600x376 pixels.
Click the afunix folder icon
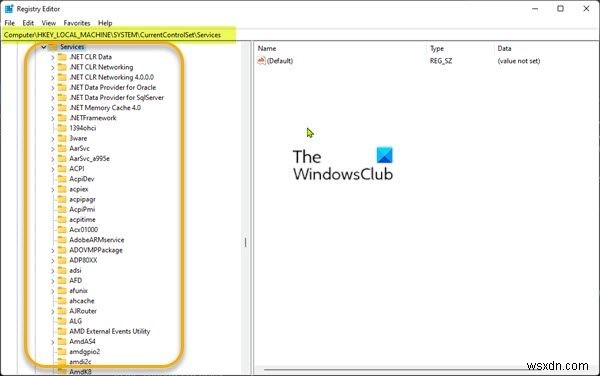click(x=62, y=290)
